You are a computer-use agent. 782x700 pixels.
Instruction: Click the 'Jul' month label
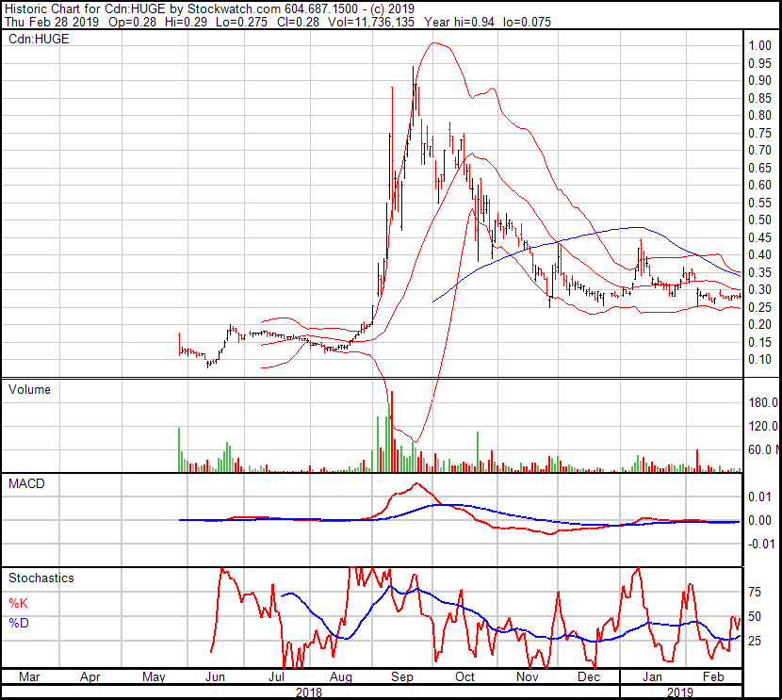tap(276, 676)
